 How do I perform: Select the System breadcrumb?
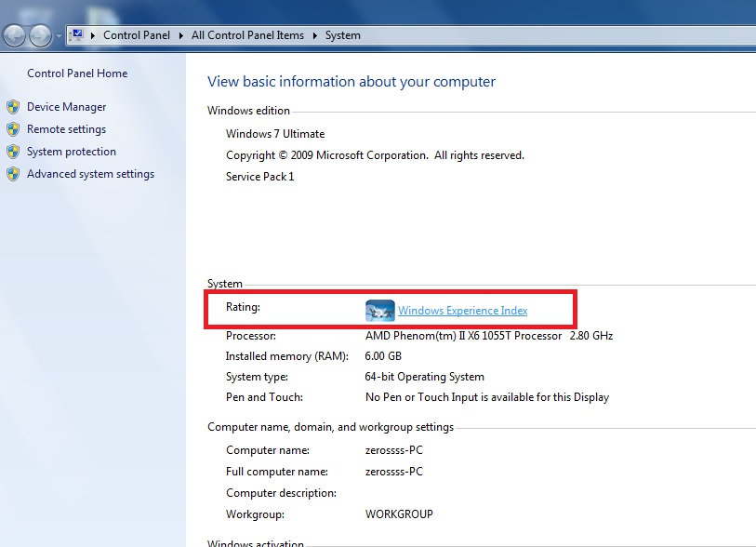coord(343,35)
